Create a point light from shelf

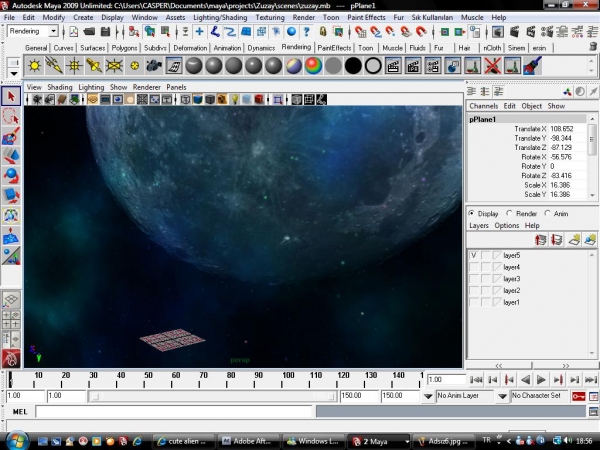point(74,66)
